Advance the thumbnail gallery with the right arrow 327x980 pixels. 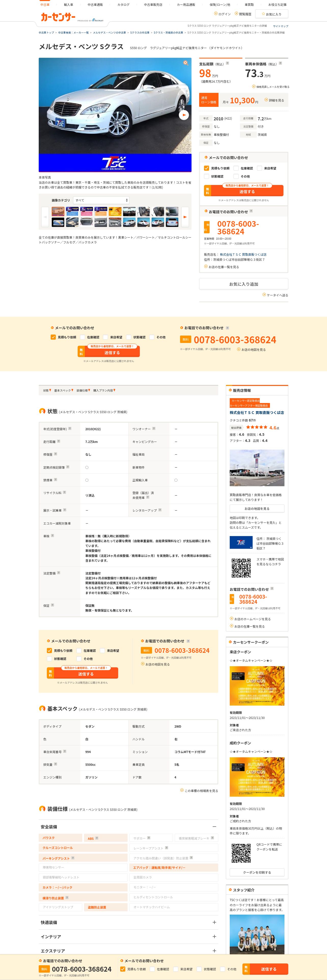point(185,217)
